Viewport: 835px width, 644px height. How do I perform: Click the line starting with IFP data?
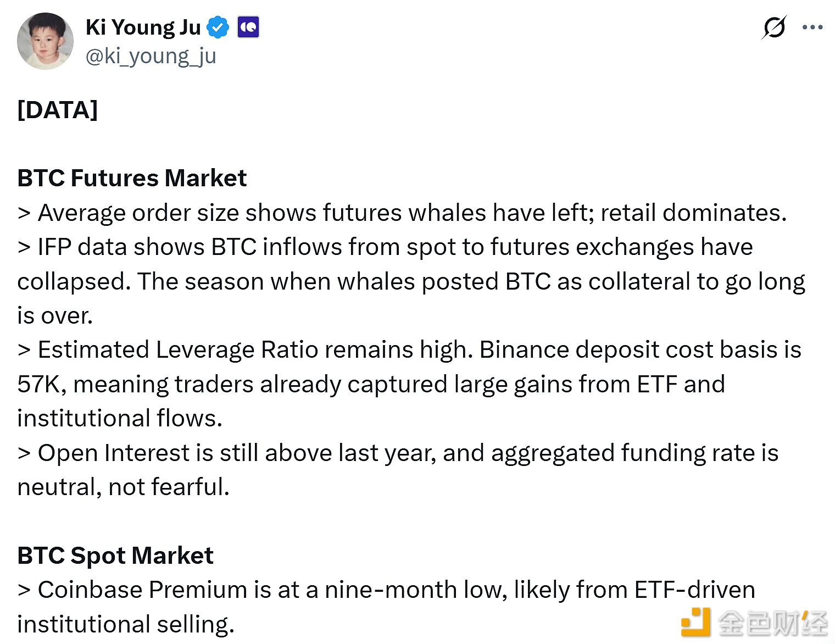(385, 247)
